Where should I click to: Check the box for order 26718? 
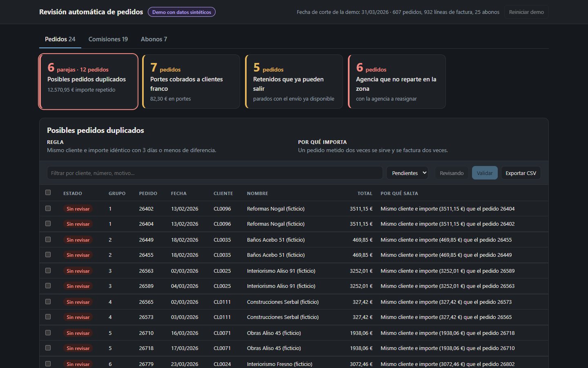[x=48, y=348]
